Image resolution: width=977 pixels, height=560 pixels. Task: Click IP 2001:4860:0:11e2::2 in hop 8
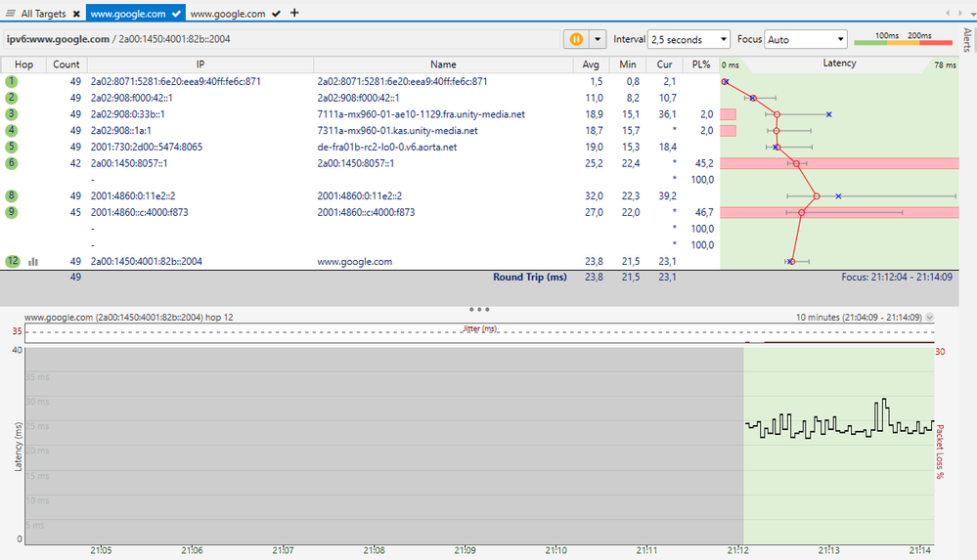[x=133, y=195]
